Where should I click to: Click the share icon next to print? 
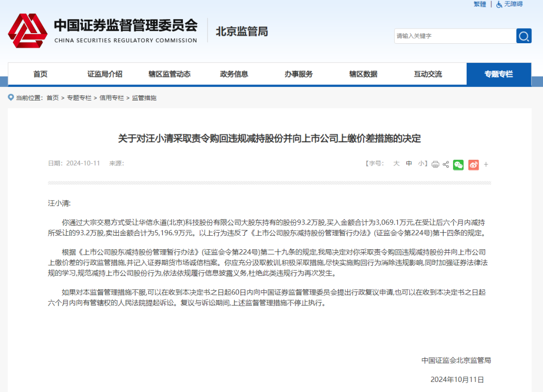click(x=446, y=164)
